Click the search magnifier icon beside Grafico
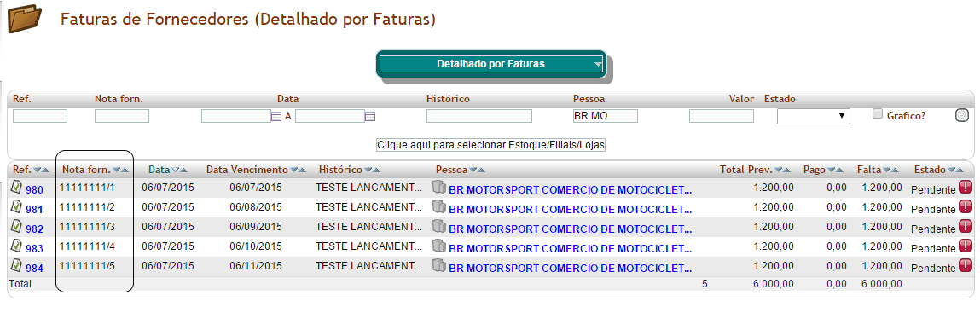This screenshot has height=330, width=980. click(962, 115)
